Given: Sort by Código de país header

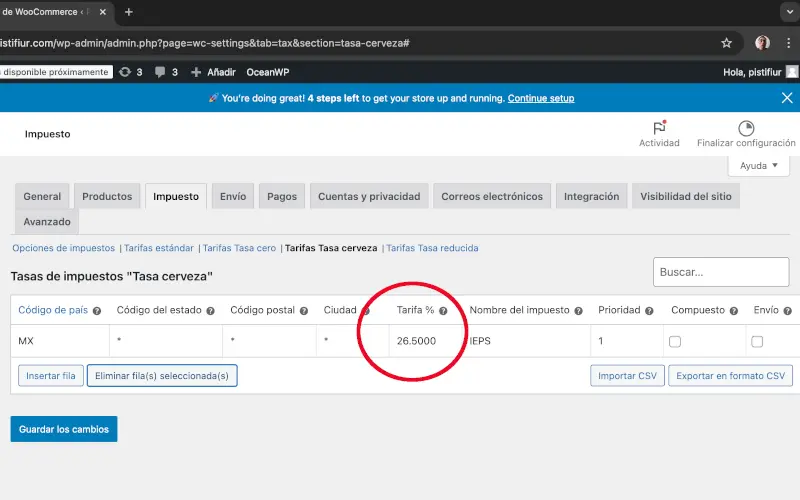Looking at the screenshot, I should 53,310.
